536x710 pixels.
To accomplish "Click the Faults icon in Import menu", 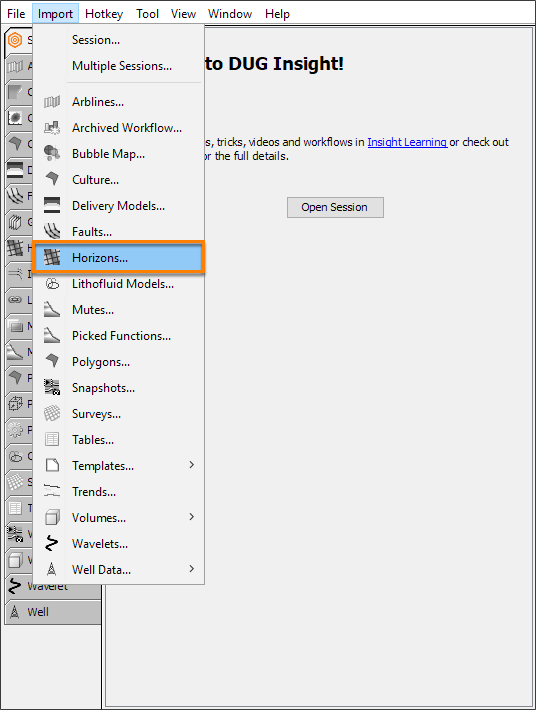I will (x=52, y=231).
